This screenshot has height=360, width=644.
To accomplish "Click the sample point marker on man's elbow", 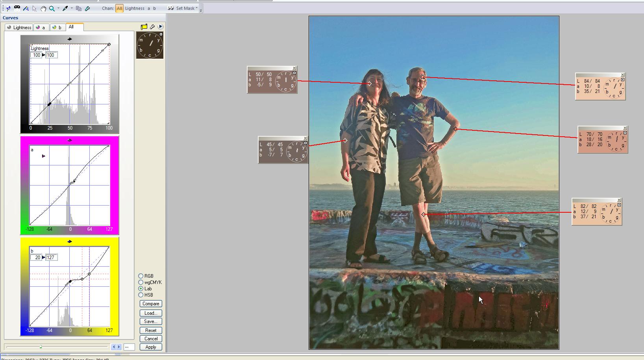I will (x=455, y=129).
